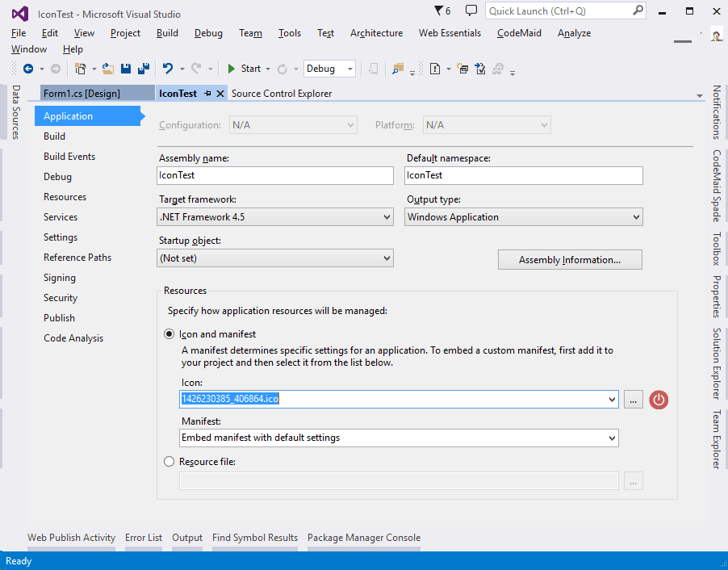This screenshot has width=728, height=570.
Task: Pin the IconTest tab
Action: click(207, 94)
